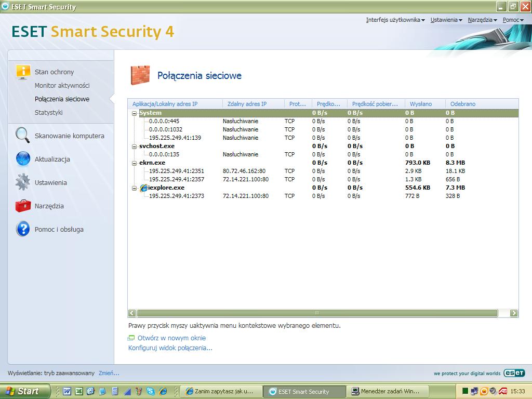
Task: Click the Otwórz w nowym oknie link
Action: [x=171, y=338]
